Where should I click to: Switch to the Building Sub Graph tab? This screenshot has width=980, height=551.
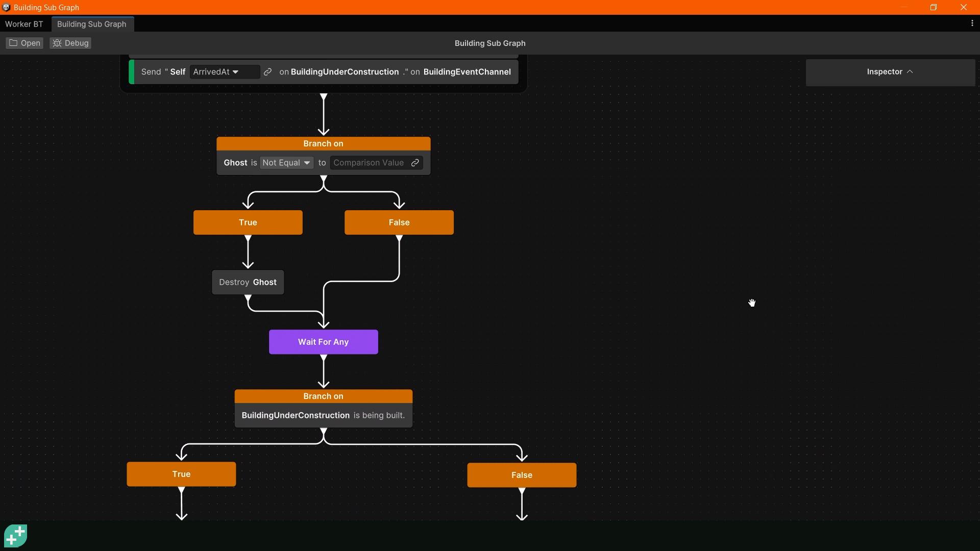[x=91, y=24]
